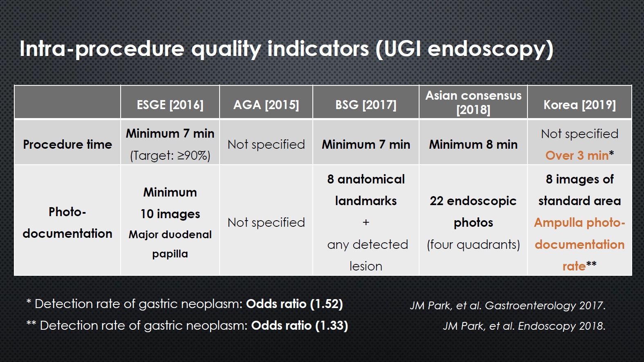Click the 'JM Park, et al. Endoscopy 2018' citation
644x362 pixels.
pos(524,326)
